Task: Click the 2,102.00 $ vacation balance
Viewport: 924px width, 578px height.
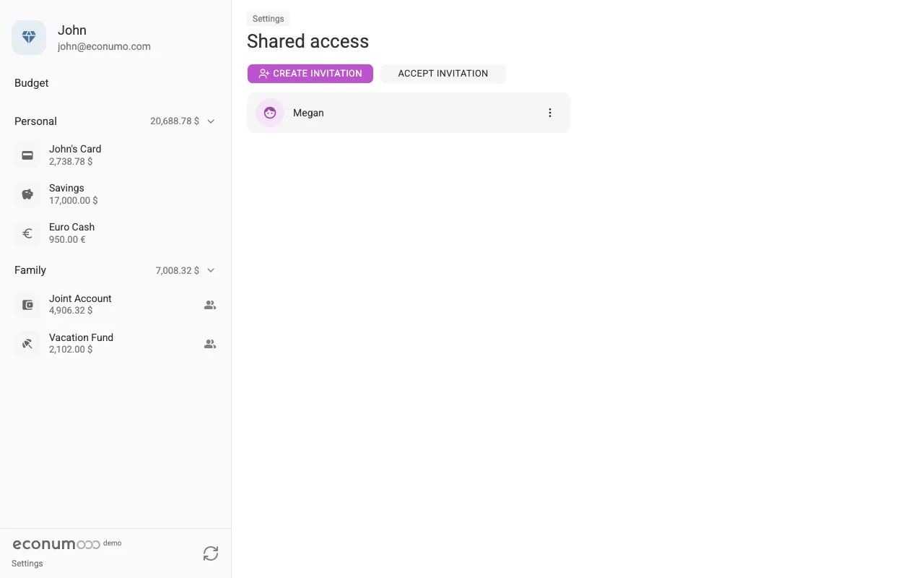Action: coord(71,350)
